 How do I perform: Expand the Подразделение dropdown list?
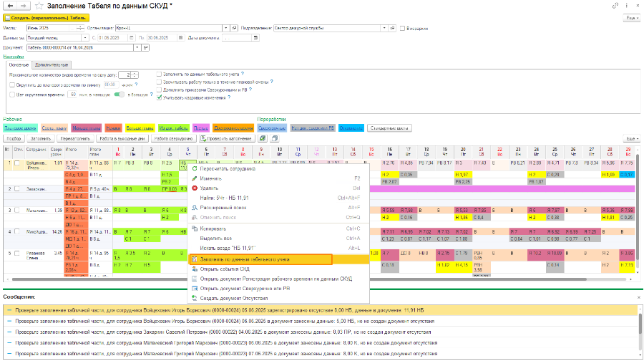point(384,28)
